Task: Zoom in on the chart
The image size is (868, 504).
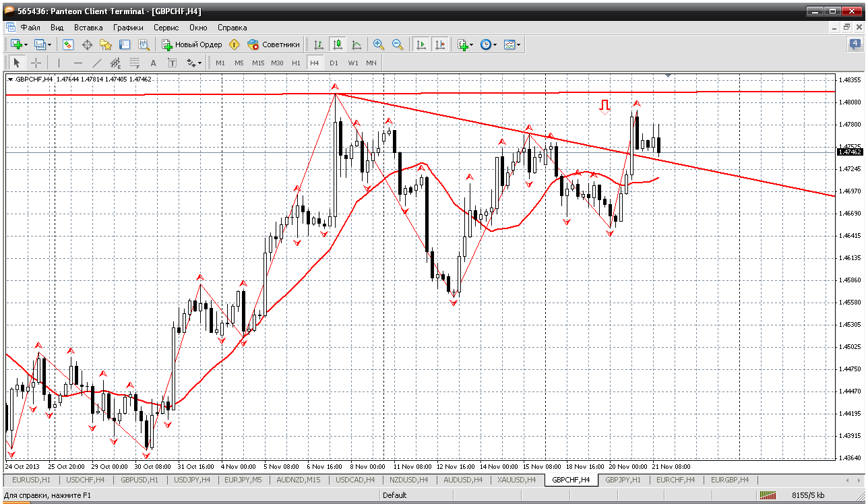Action: click(x=379, y=44)
